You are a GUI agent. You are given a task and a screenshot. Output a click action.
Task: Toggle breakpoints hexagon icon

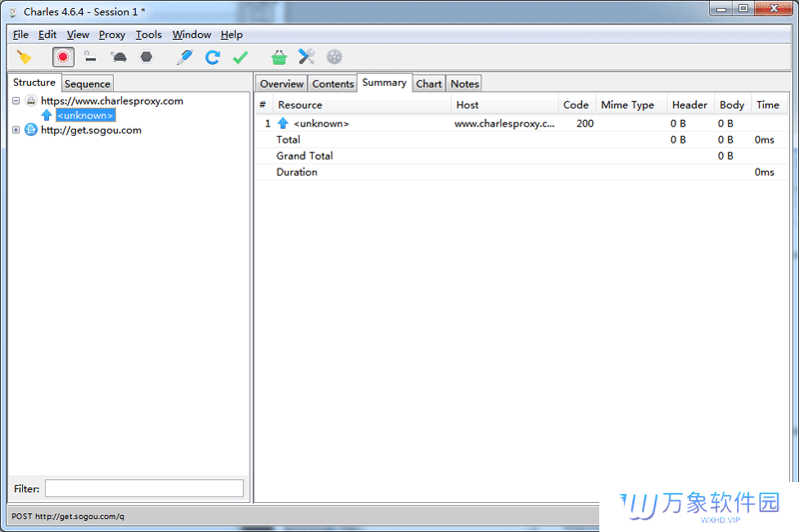pyautogui.click(x=146, y=57)
